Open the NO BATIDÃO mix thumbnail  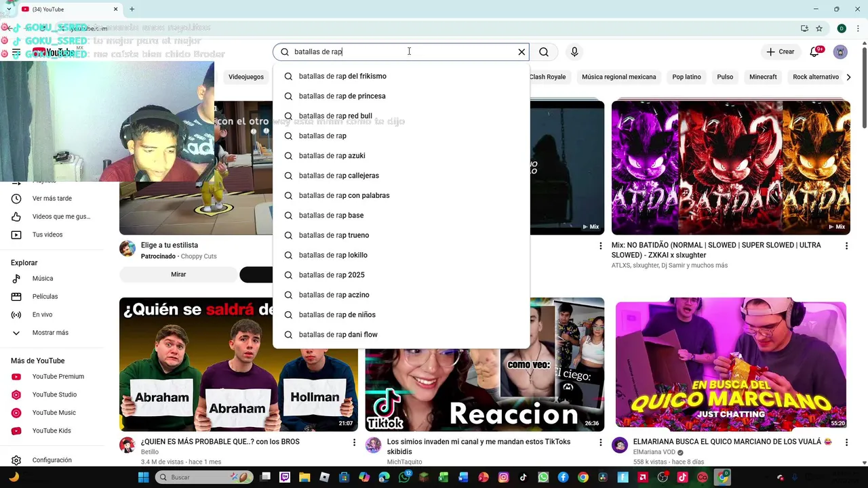tap(730, 167)
